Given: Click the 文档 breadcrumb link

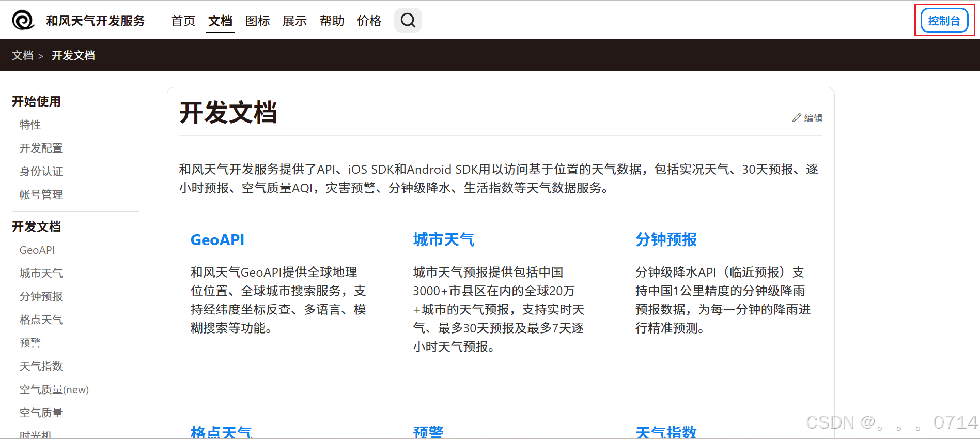Looking at the screenshot, I should point(23,55).
